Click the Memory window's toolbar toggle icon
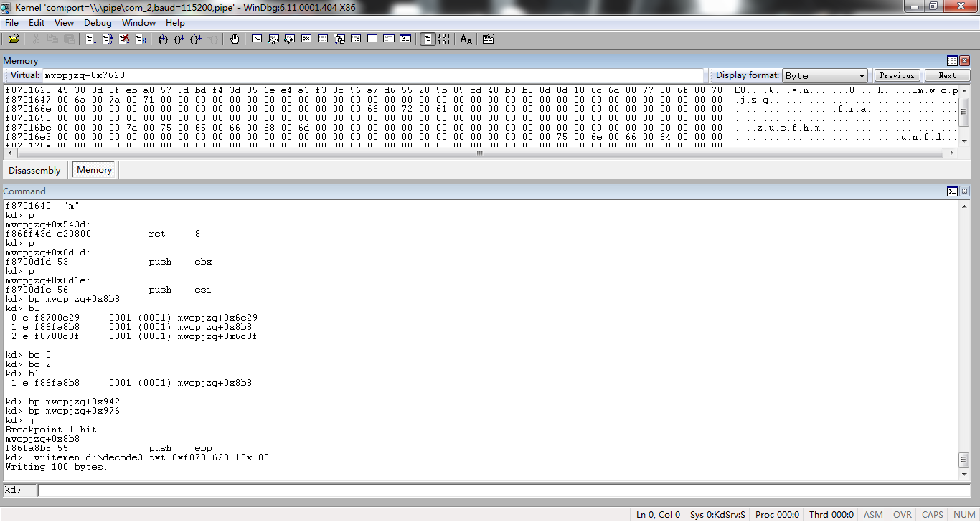Viewport: 980px width, 522px height. pyautogui.click(x=952, y=61)
